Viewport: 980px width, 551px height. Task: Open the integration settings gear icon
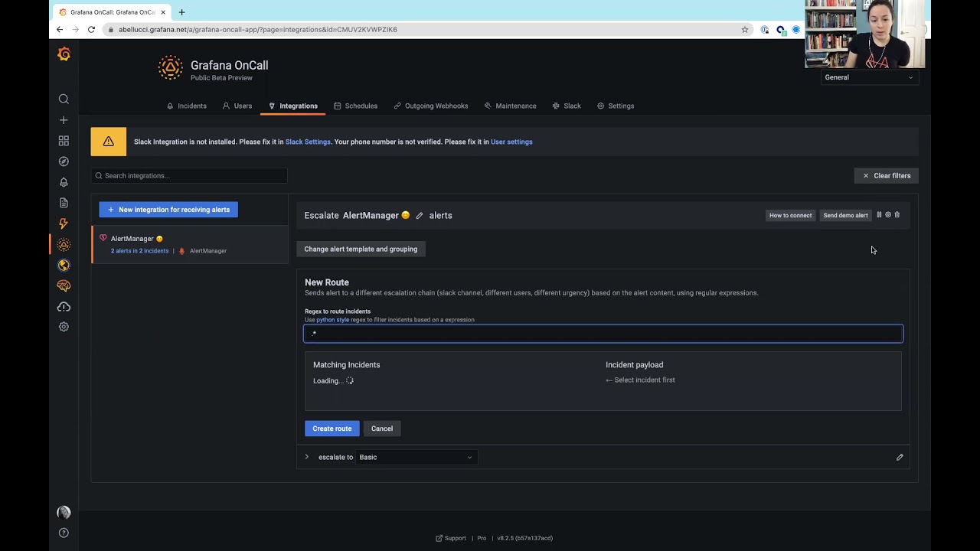tap(888, 215)
